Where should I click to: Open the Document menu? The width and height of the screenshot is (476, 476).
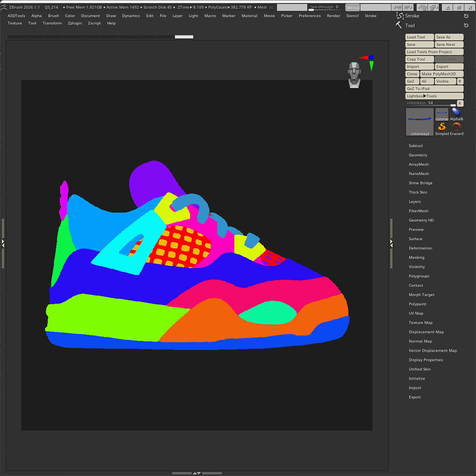click(90, 15)
